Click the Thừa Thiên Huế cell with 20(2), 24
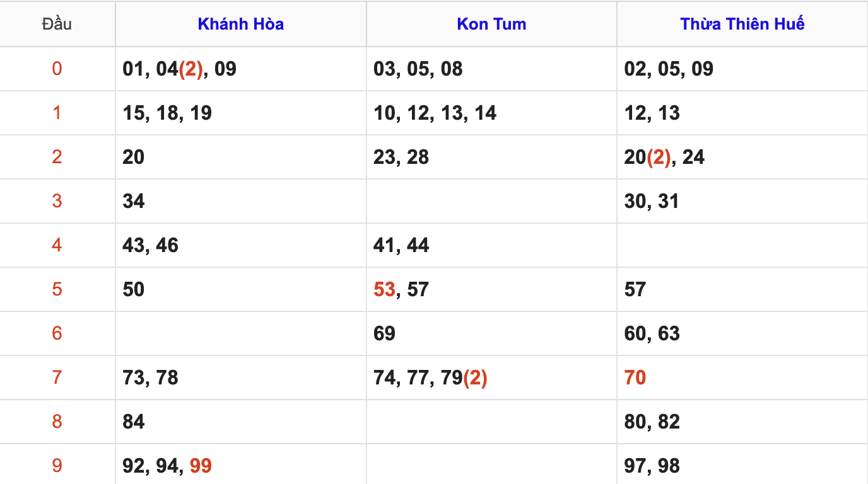 (742, 157)
